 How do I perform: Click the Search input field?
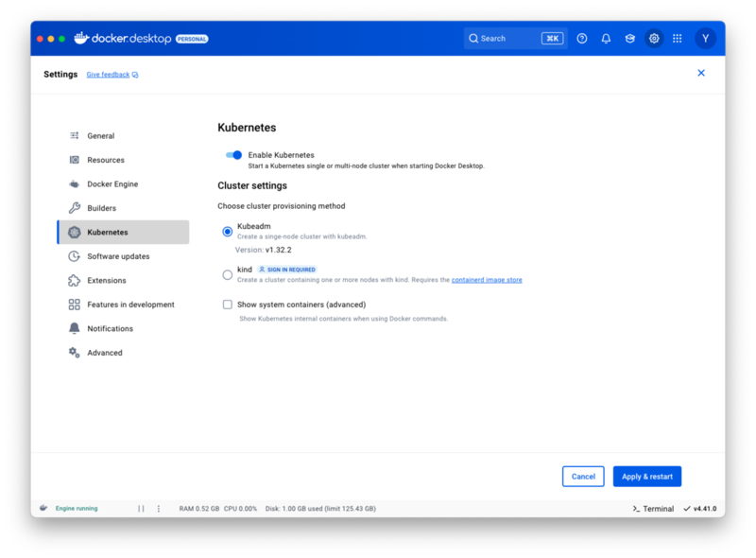(515, 39)
